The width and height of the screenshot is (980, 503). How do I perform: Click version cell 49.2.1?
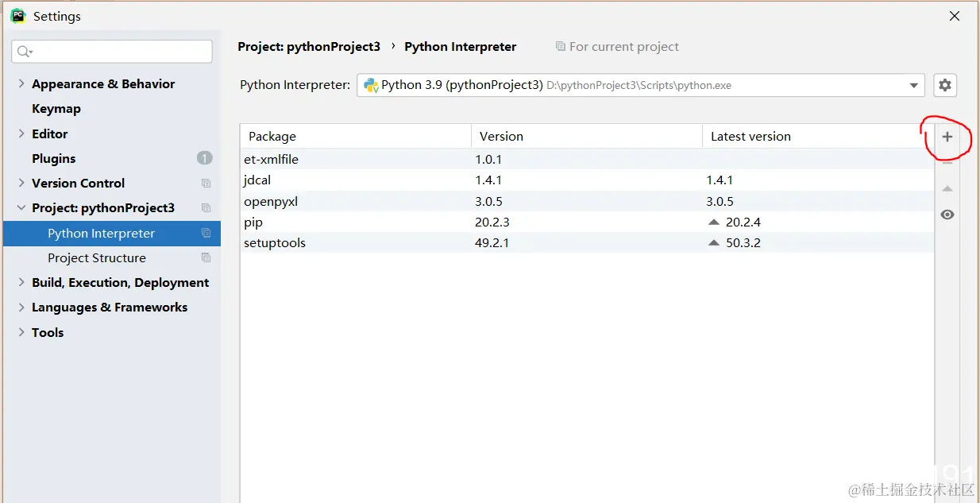coord(492,242)
